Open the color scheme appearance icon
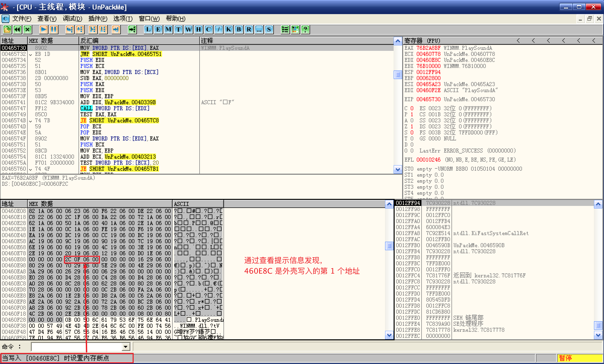This screenshot has height=364, width=604. click(x=295, y=29)
